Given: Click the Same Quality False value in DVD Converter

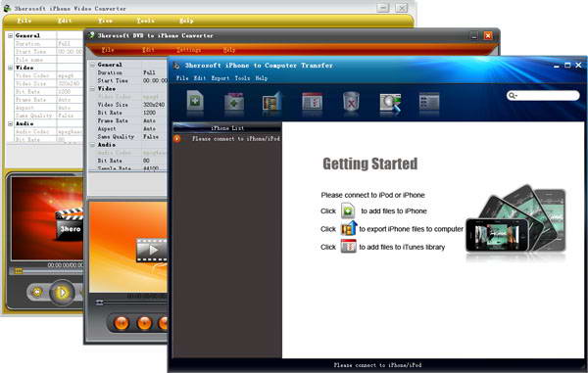Looking at the screenshot, I should point(151,137).
